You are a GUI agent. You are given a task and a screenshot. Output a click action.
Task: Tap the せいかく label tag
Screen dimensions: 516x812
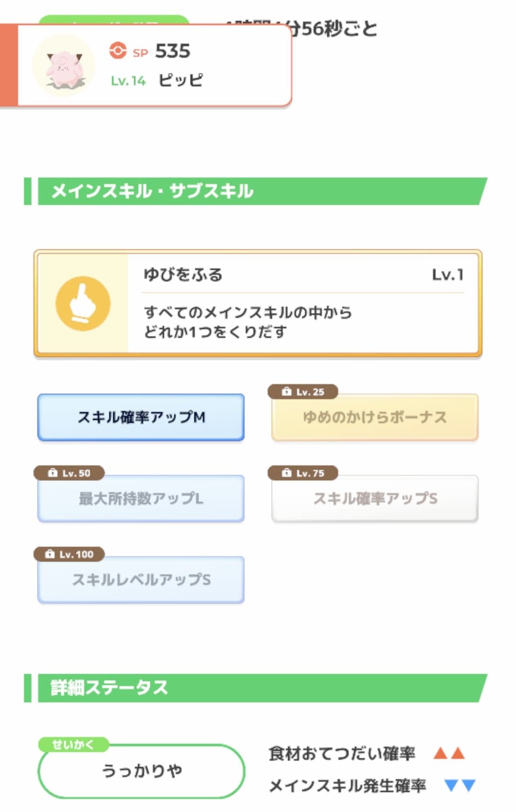tap(73, 744)
